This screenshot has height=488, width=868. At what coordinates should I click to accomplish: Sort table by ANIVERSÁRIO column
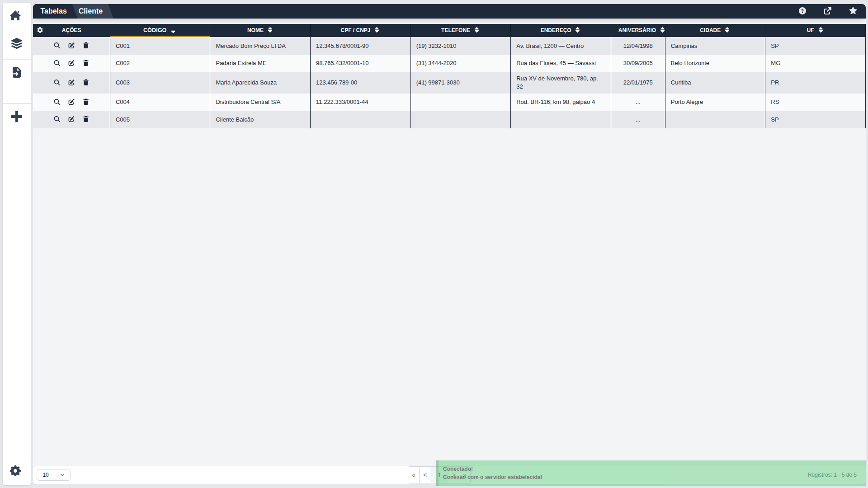click(638, 30)
